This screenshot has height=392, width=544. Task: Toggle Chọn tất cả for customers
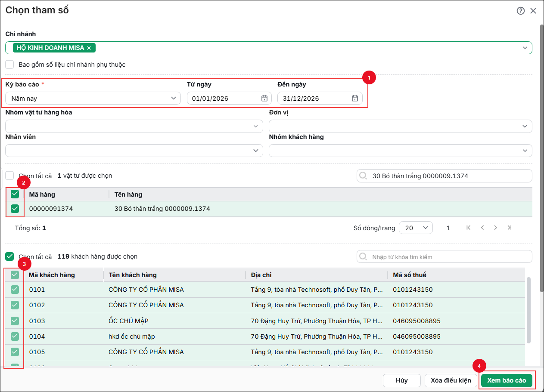click(9, 256)
